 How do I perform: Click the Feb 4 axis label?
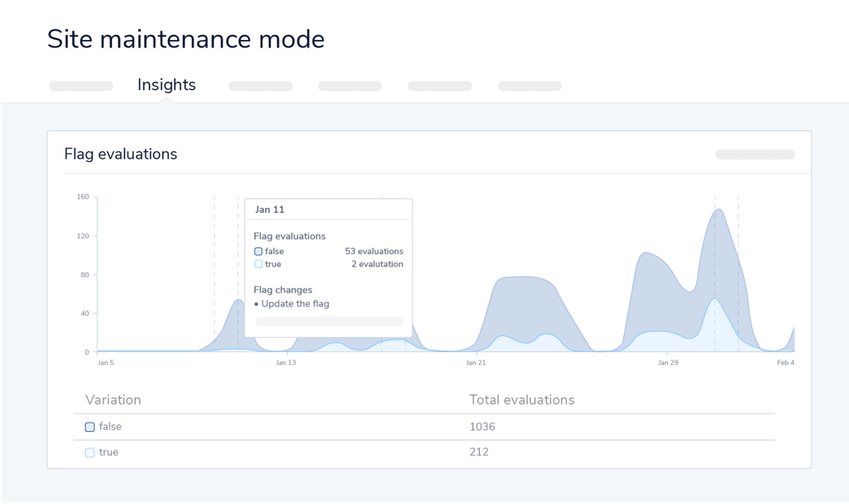[785, 362]
